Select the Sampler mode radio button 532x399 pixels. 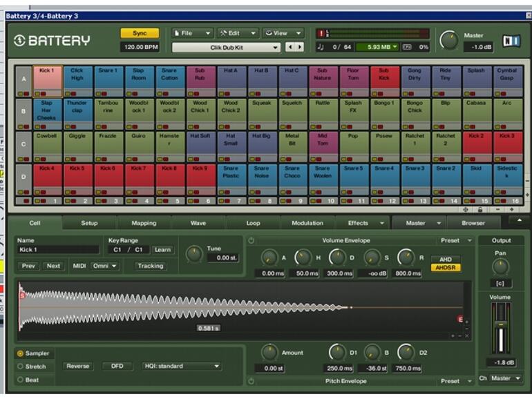point(20,353)
